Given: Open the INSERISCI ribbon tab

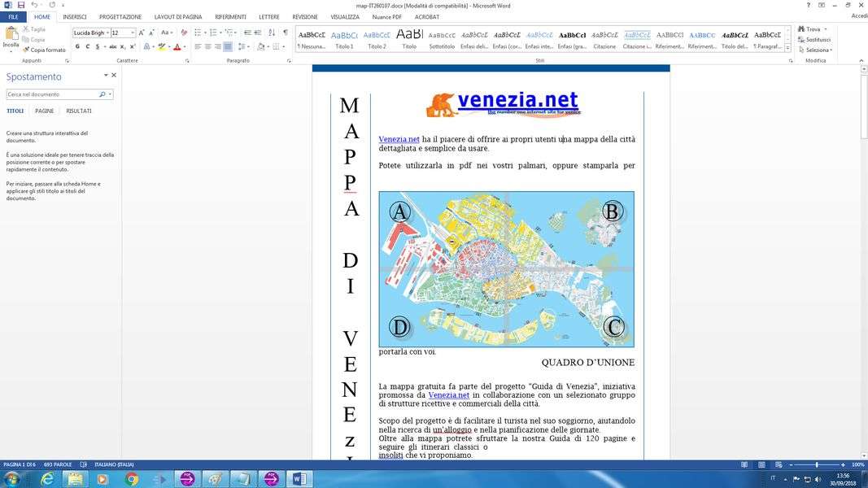Looking at the screenshot, I should pos(75,16).
